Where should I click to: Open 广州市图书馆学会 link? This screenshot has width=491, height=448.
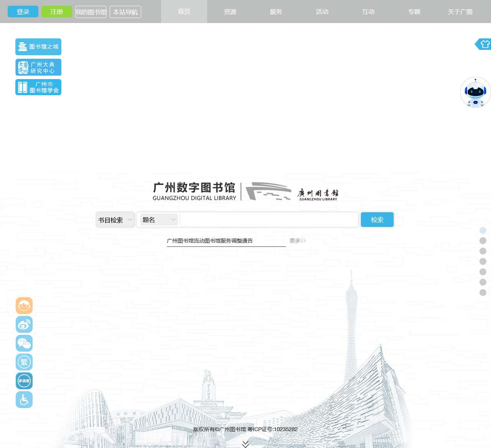tap(38, 87)
